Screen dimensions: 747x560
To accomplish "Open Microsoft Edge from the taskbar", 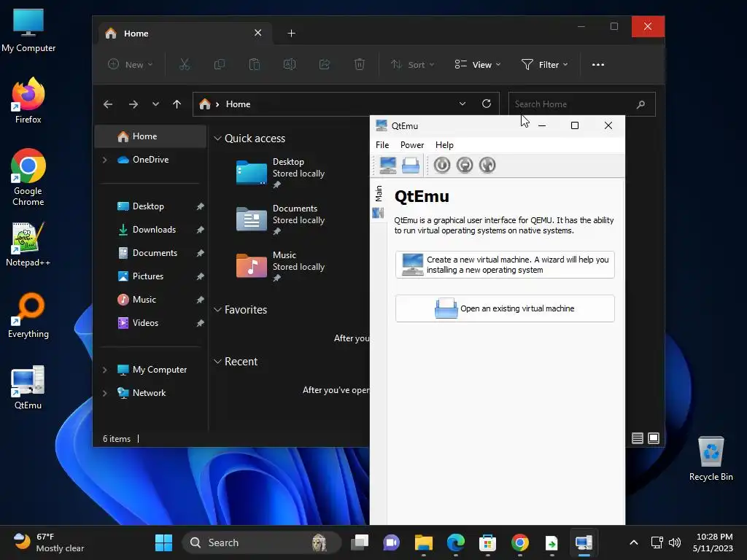I will (455, 542).
